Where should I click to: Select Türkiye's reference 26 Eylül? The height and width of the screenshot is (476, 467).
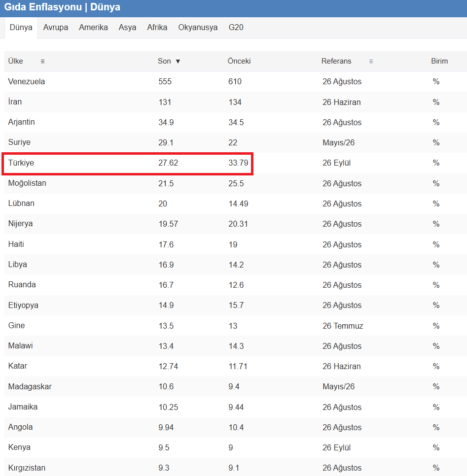pos(337,163)
